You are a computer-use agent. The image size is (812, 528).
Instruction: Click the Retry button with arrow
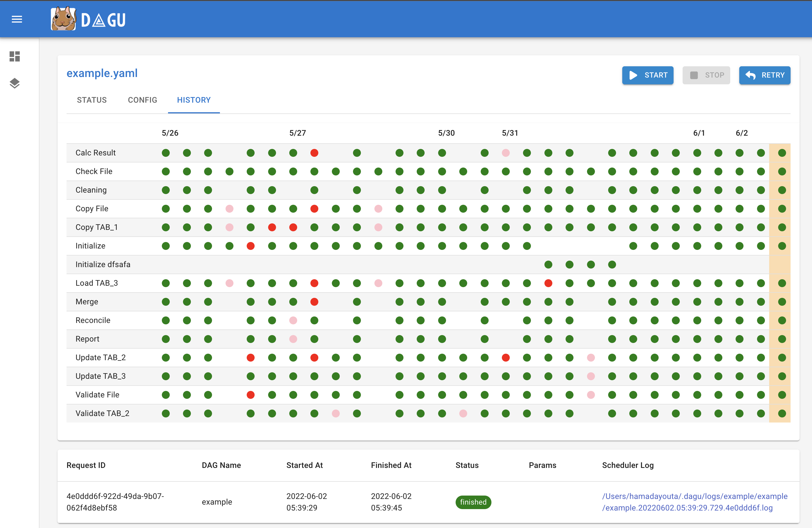point(764,75)
